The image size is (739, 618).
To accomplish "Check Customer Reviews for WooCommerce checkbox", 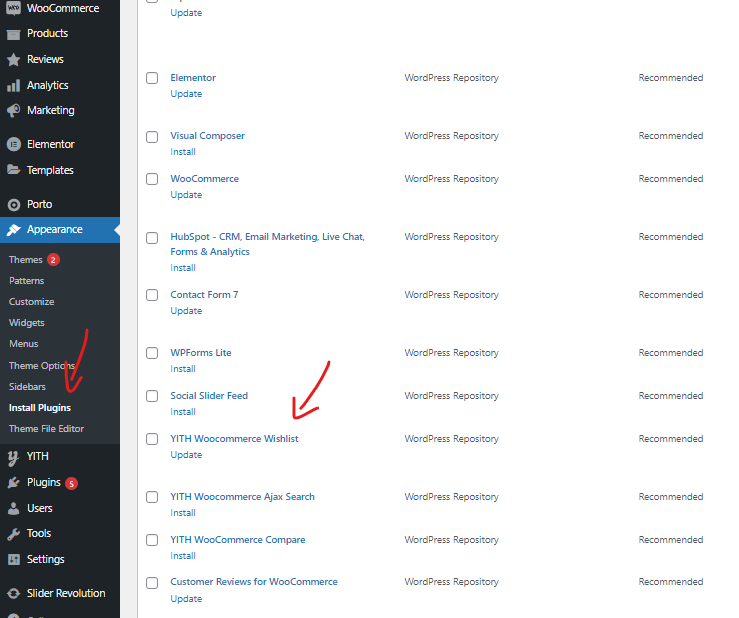I will (x=152, y=583).
